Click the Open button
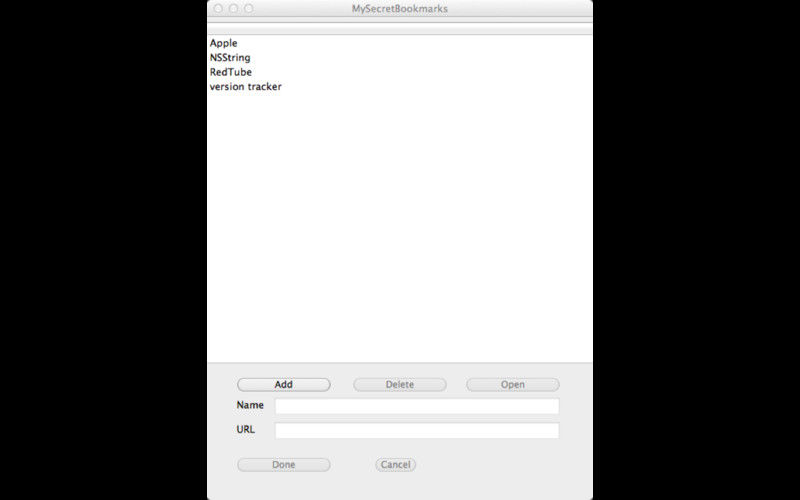This screenshot has height=500, width=800. point(513,385)
